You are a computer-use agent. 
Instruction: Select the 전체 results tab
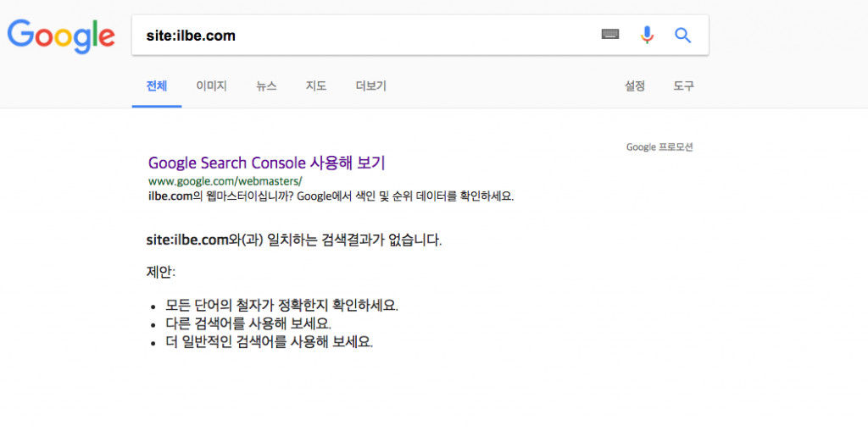(x=157, y=86)
